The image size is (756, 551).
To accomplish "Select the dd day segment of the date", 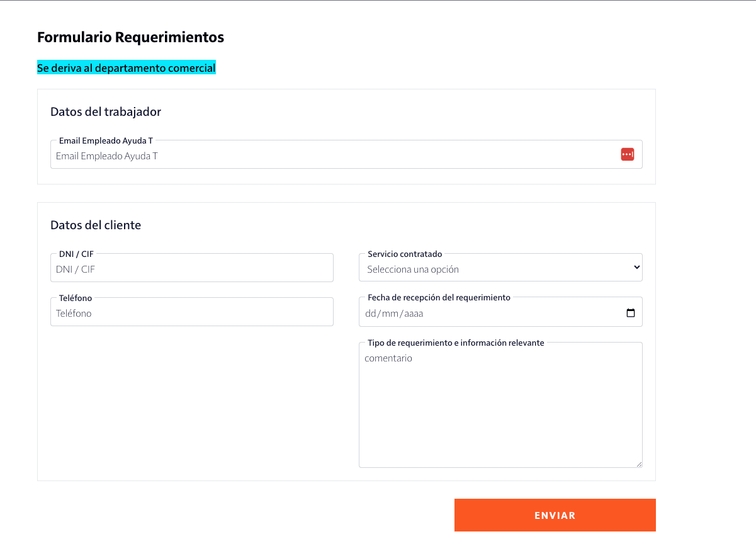I will [371, 312].
